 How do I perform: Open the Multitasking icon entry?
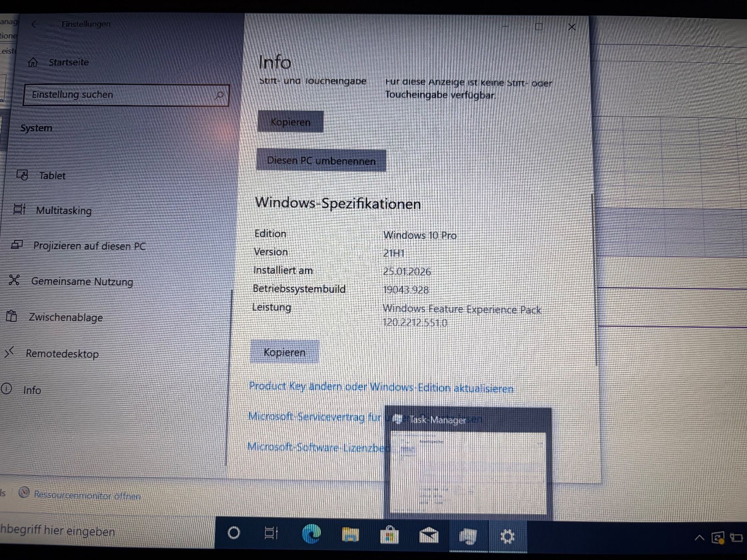20,209
